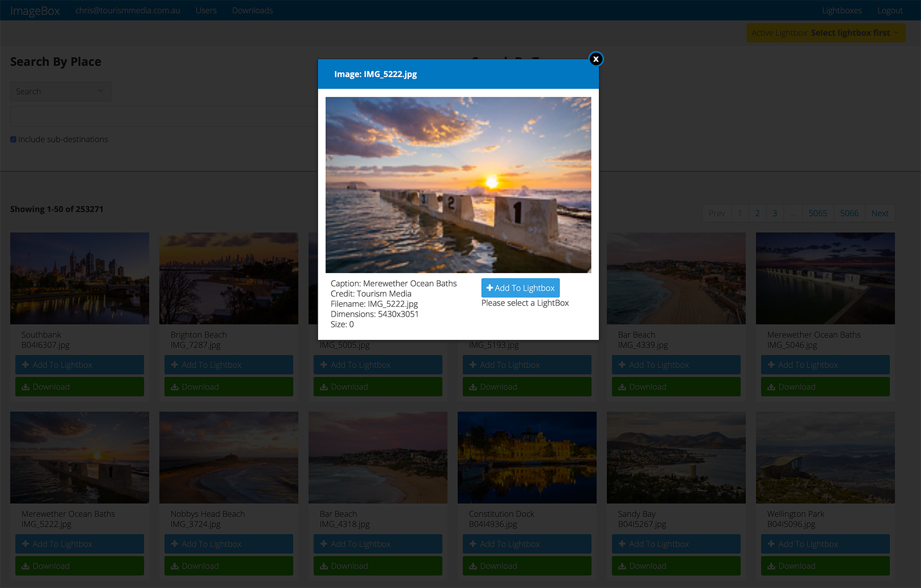
Task: Open the enlarged Merewether Ocean Baths photo
Action: coord(458,185)
